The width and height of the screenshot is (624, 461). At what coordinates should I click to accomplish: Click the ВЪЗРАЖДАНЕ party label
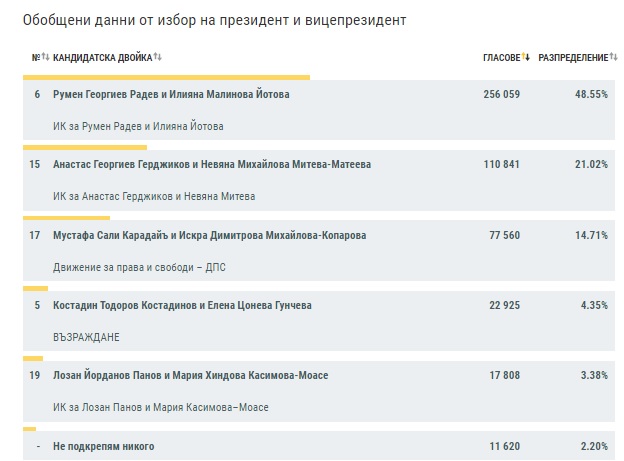[x=86, y=337]
